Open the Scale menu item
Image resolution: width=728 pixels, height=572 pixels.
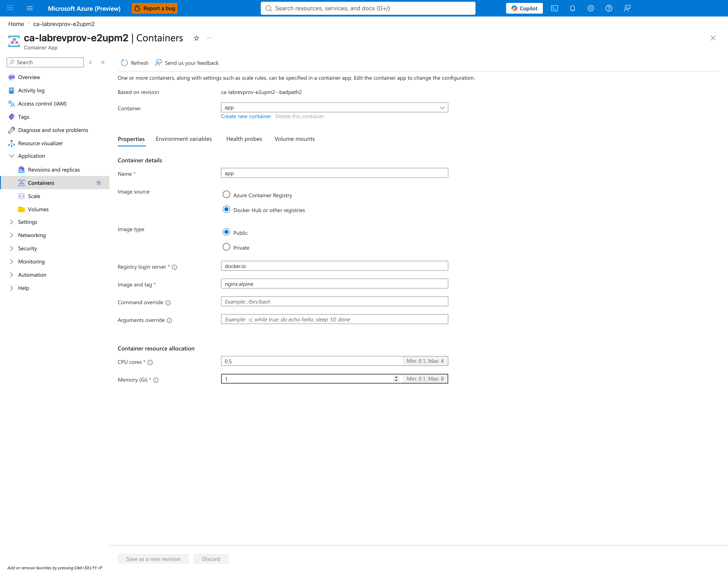tap(34, 196)
